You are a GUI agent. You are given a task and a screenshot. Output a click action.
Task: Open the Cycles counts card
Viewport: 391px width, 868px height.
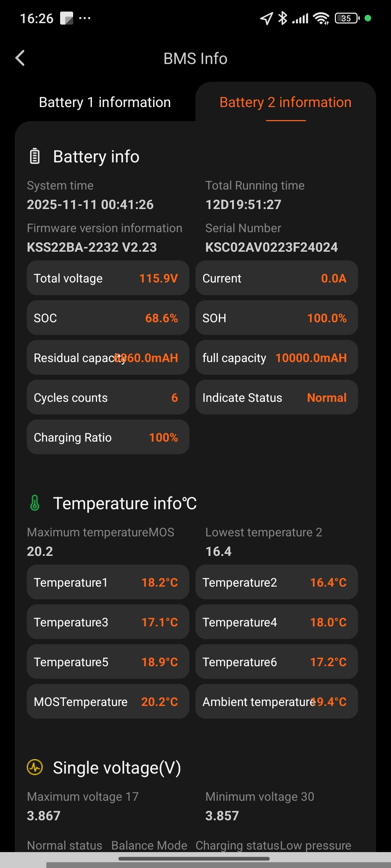click(x=108, y=397)
